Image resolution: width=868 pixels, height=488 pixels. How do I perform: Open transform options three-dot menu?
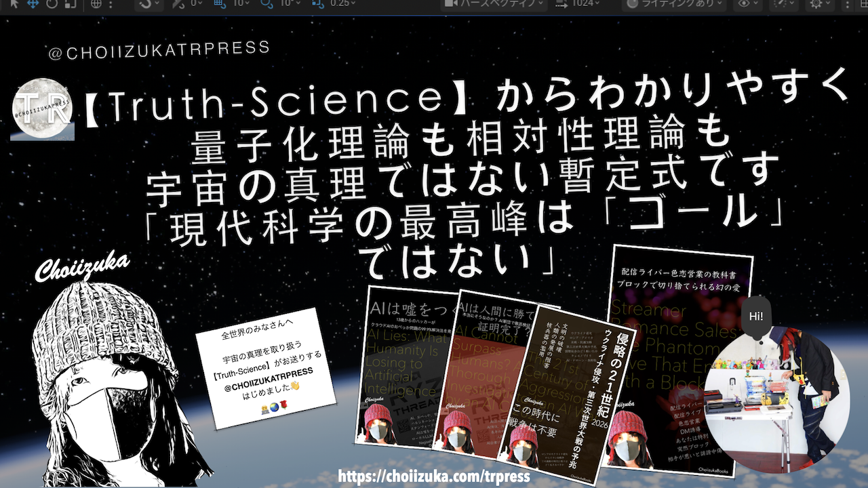(111, 3)
